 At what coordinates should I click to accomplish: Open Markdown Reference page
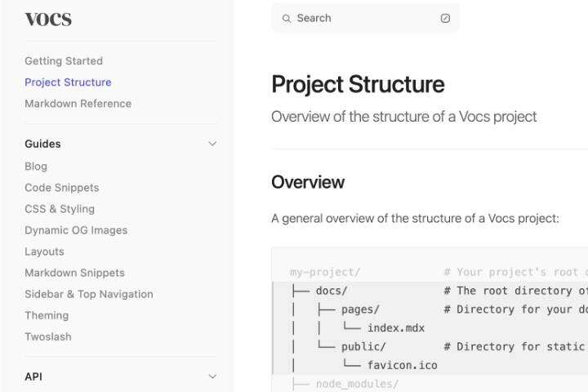[x=78, y=104]
